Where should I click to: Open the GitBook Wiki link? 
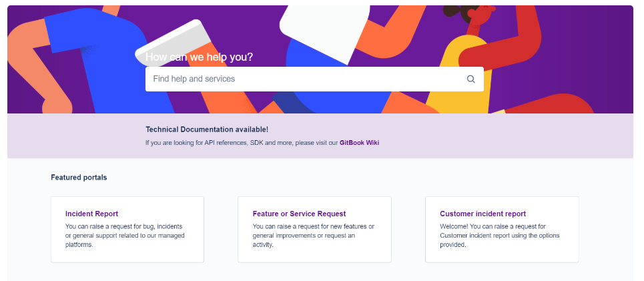click(x=359, y=143)
